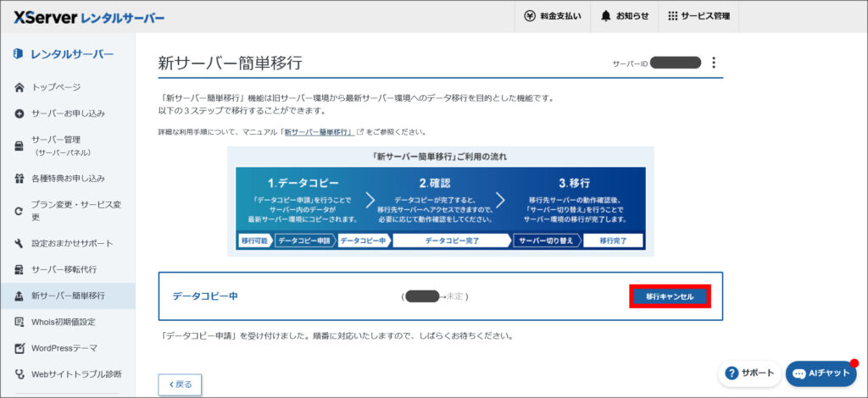Click the 移行キャンセル button
Image resolution: width=868 pixels, height=398 pixels.
pyautogui.click(x=670, y=297)
